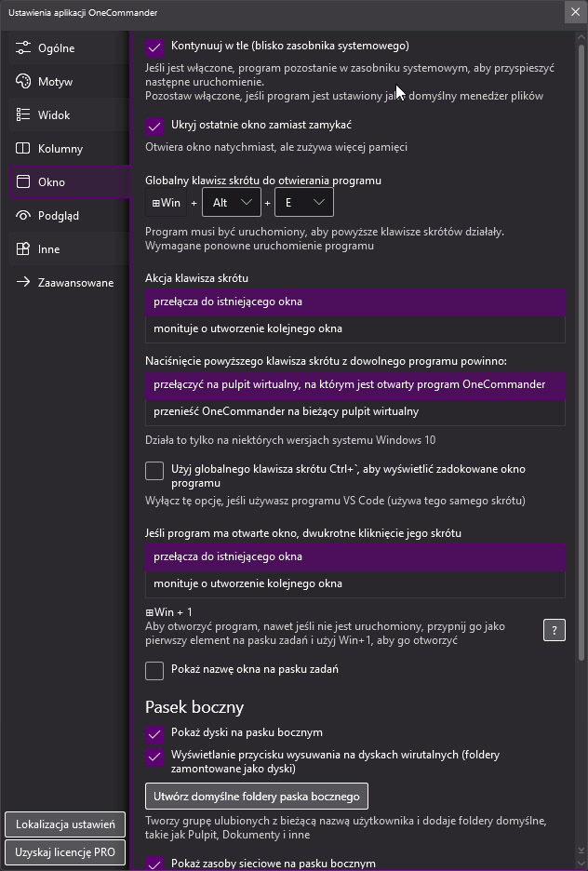Click Uzyskaj licencję PRO
This screenshot has height=871, width=588.
[x=64, y=851]
